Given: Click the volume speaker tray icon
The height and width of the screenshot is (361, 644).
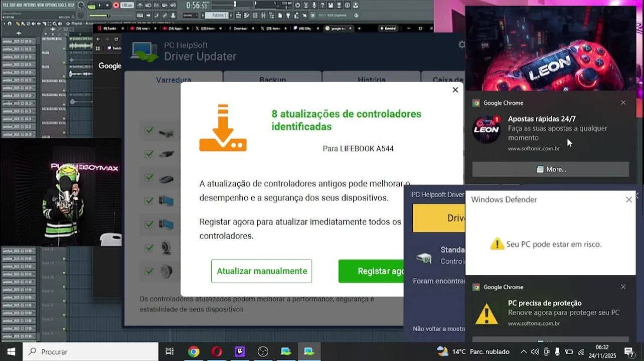Looking at the screenshot, I should pyautogui.click(x=535, y=351).
